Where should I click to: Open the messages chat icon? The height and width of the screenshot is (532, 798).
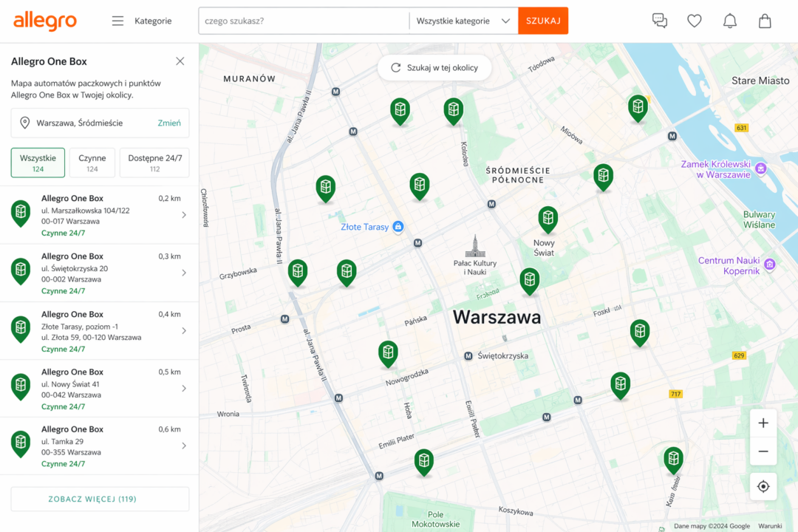click(x=660, y=21)
